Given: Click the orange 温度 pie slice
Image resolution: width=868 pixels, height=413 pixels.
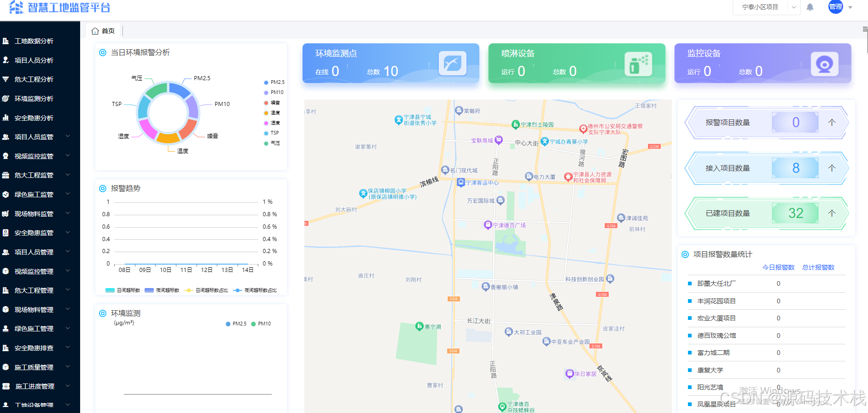Looking at the screenshot, I should (x=168, y=137).
